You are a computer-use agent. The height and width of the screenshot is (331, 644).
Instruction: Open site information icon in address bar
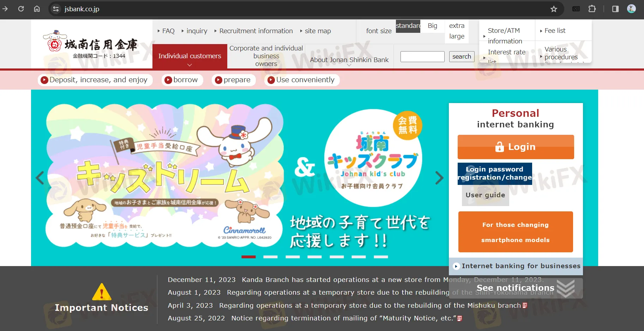[x=56, y=9]
